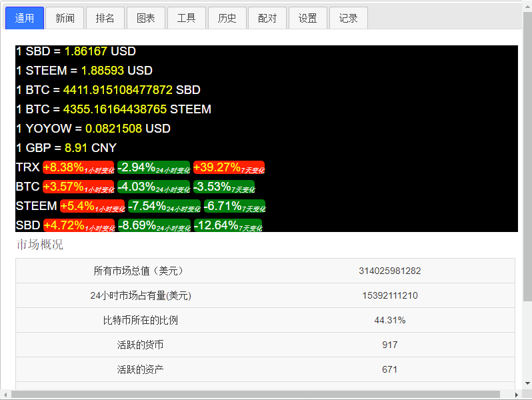This screenshot has width=532, height=400.
Task: Click the vertical scrollbar down arrow
Action: click(527, 383)
